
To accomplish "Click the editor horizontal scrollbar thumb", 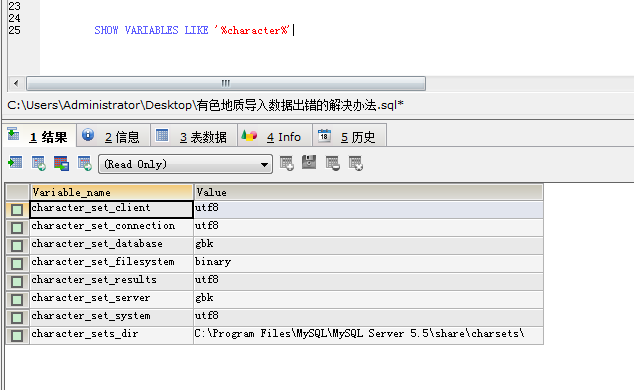I will [x=226, y=84].
